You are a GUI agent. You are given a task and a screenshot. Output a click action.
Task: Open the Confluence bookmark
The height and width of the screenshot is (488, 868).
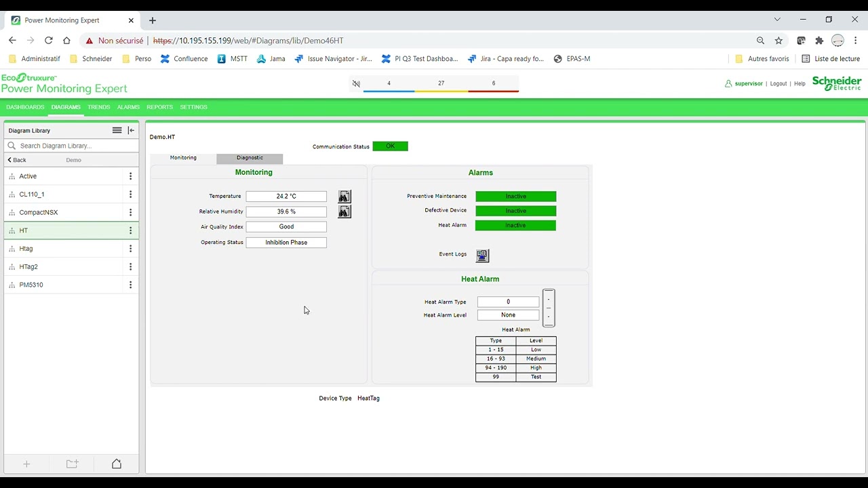(x=184, y=59)
